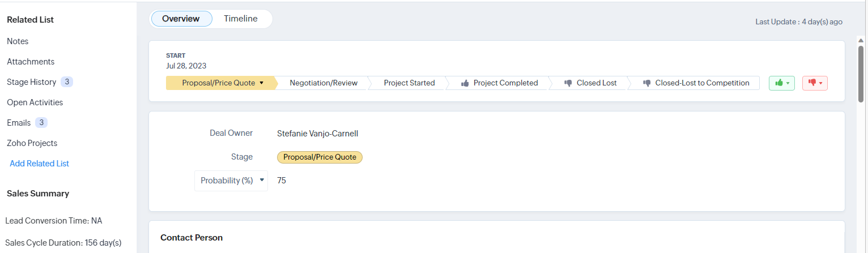The image size is (868, 253).
Task: Move deal to Project Completed stage
Action: [x=499, y=83]
